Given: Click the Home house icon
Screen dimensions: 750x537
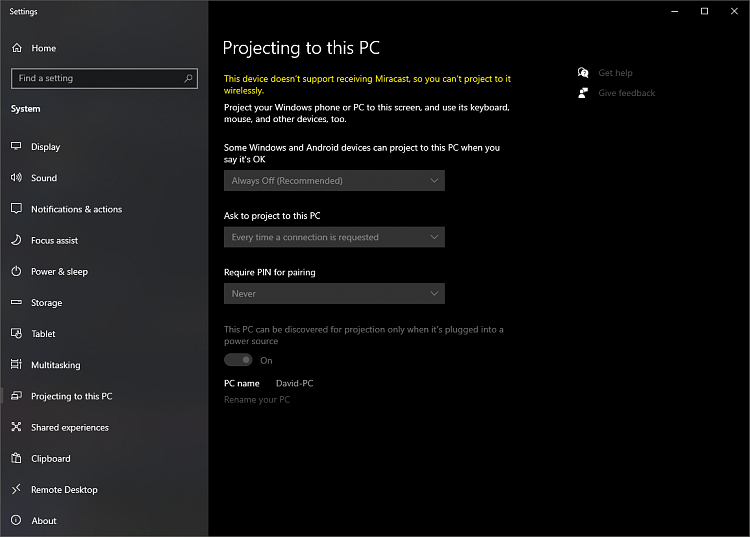Looking at the screenshot, I should (17, 48).
